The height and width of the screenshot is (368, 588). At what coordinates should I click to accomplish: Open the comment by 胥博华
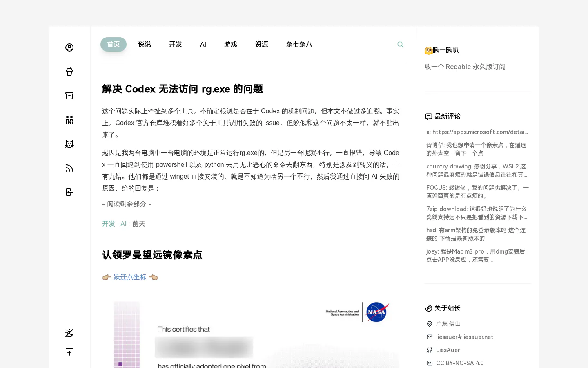(x=478, y=149)
